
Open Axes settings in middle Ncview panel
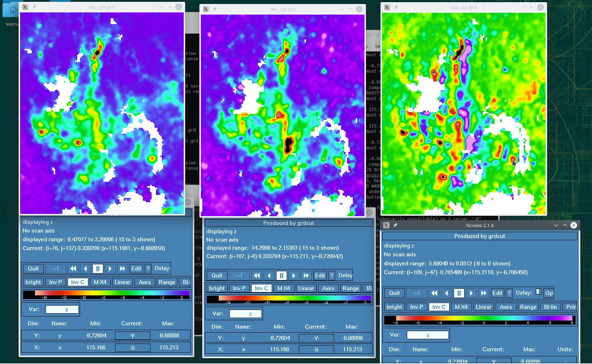[x=328, y=288]
